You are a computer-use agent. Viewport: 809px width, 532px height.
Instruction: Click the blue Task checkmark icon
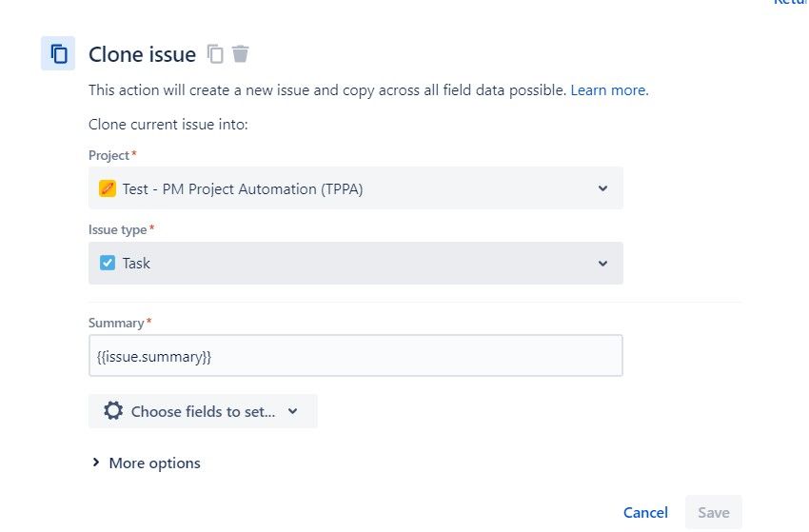click(x=108, y=263)
